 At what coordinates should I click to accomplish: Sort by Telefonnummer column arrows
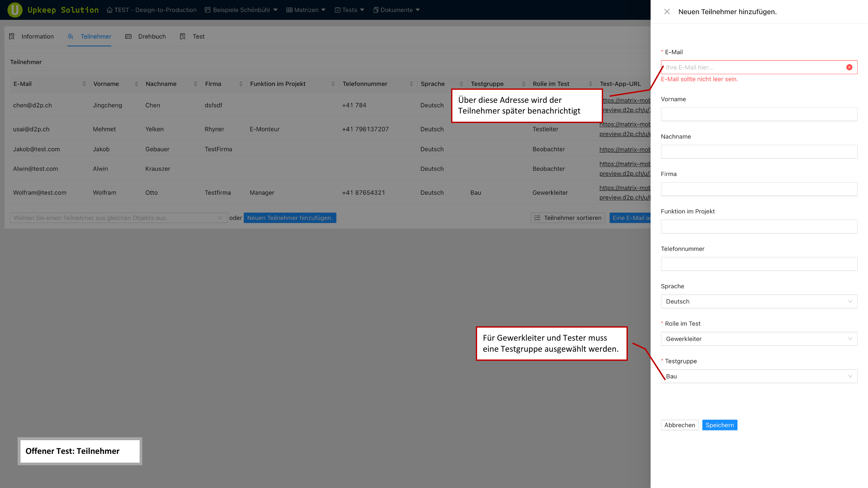coord(411,84)
